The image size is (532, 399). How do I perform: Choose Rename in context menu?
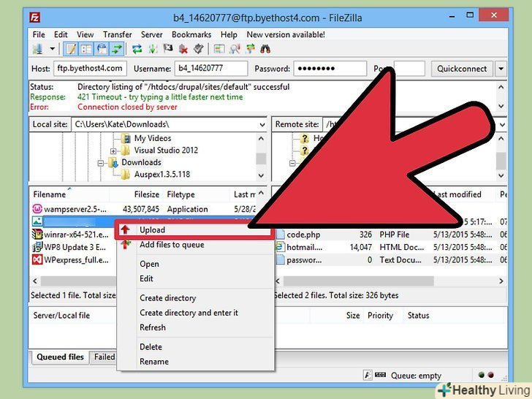click(x=195, y=361)
